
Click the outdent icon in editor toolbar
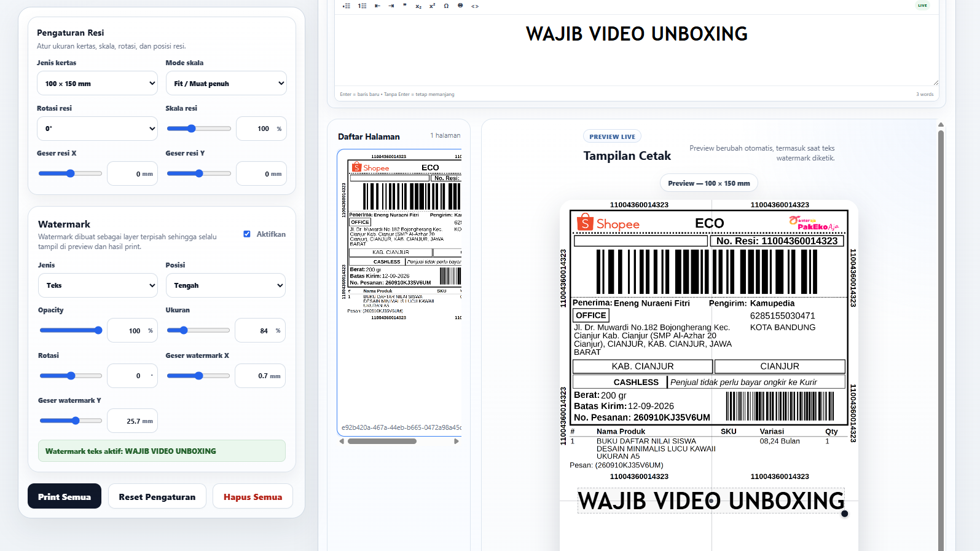click(x=377, y=6)
